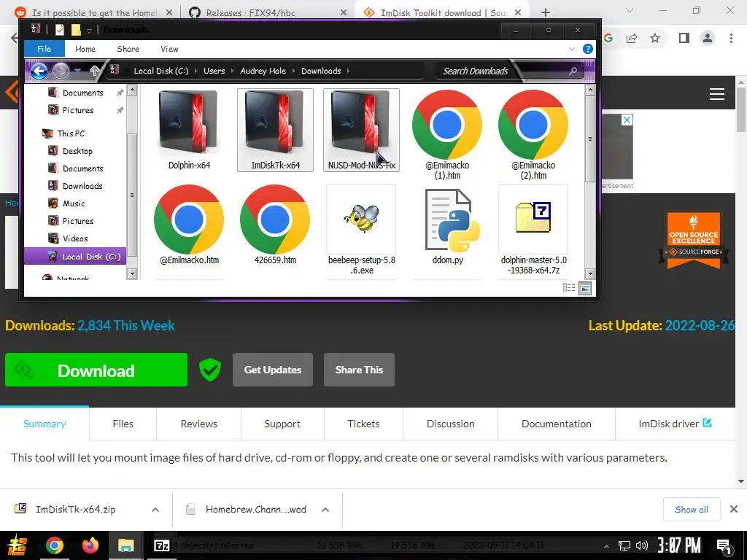Open the Share ribbon tab

pyautogui.click(x=128, y=49)
